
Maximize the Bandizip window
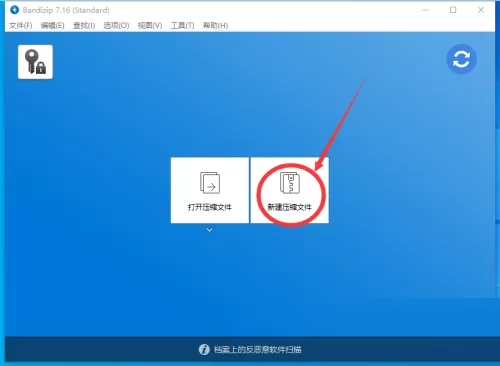pos(453,10)
